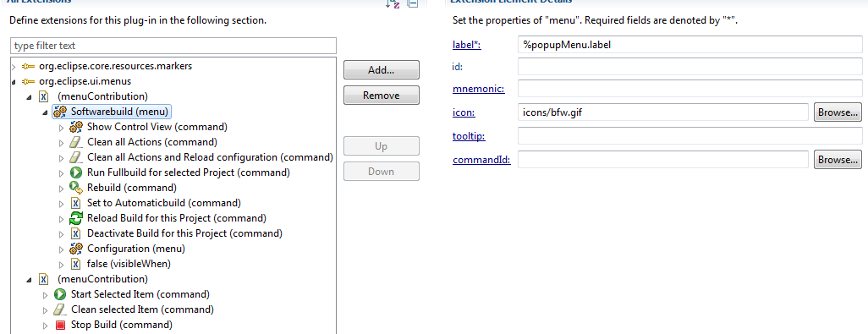
Task: Select Set to Automaticbuild (command)
Action: click(x=164, y=203)
